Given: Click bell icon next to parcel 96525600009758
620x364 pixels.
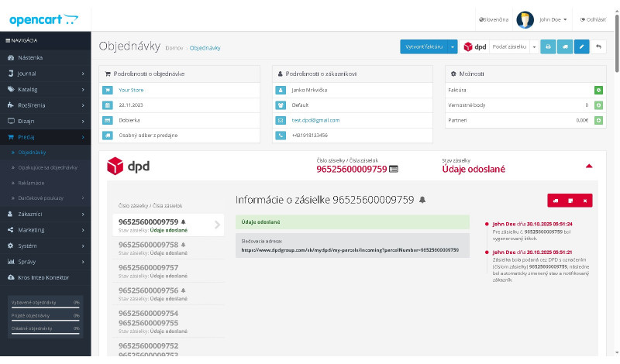Looking at the screenshot, I should tap(183, 245).
